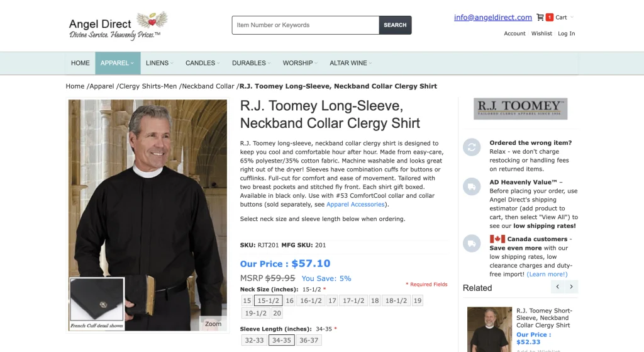This screenshot has height=352, width=644.
Task: Choose sleeve length 36-37
Action: click(309, 340)
